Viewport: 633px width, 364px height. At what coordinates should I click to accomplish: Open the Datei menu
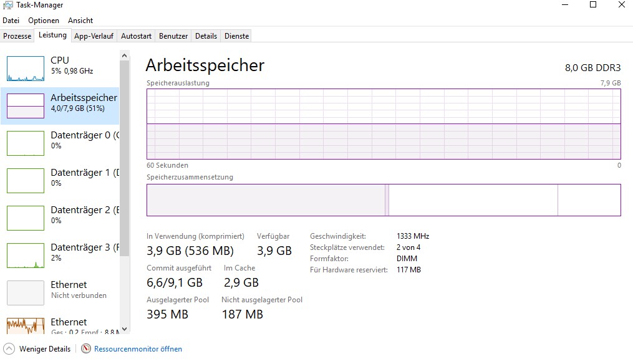point(11,21)
